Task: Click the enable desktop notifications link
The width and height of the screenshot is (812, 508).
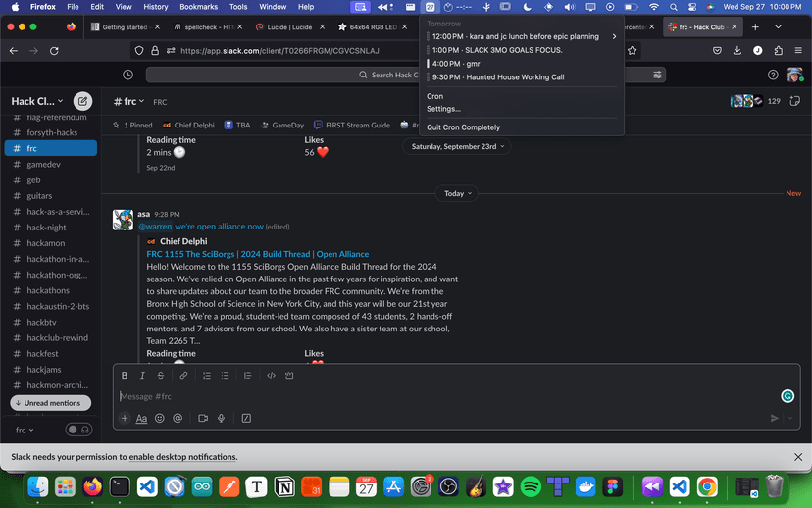Action: coord(182,457)
